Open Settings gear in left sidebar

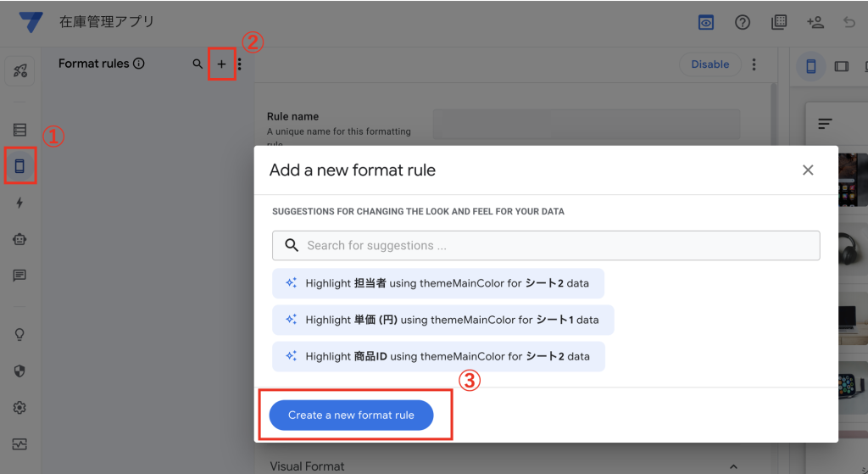click(x=19, y=408)
